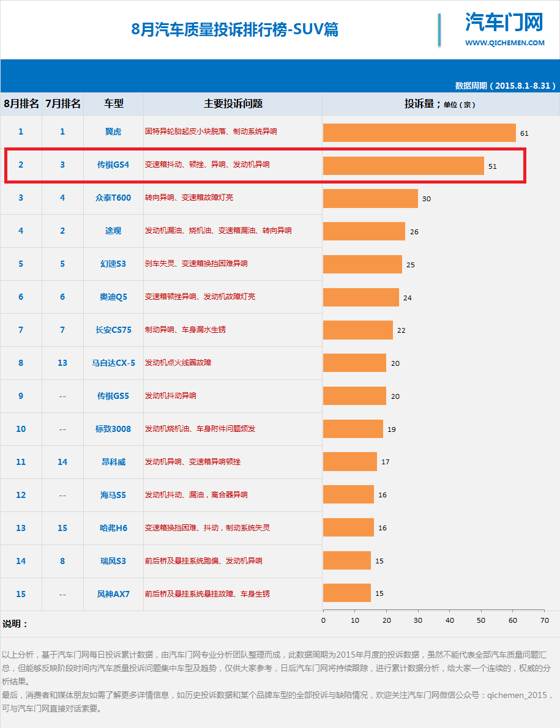Click the model name 马自达CX-5
The image size is (560, 728).
(x=113, y=363)
